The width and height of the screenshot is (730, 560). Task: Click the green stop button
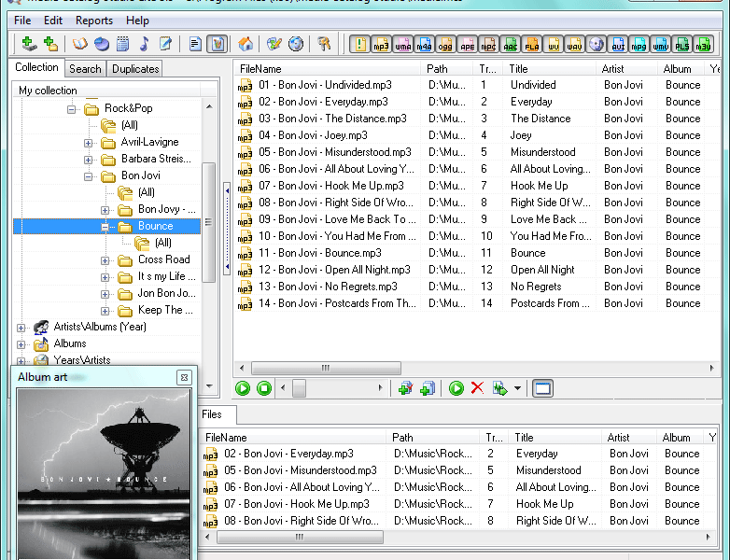click(x=264, y=387)
